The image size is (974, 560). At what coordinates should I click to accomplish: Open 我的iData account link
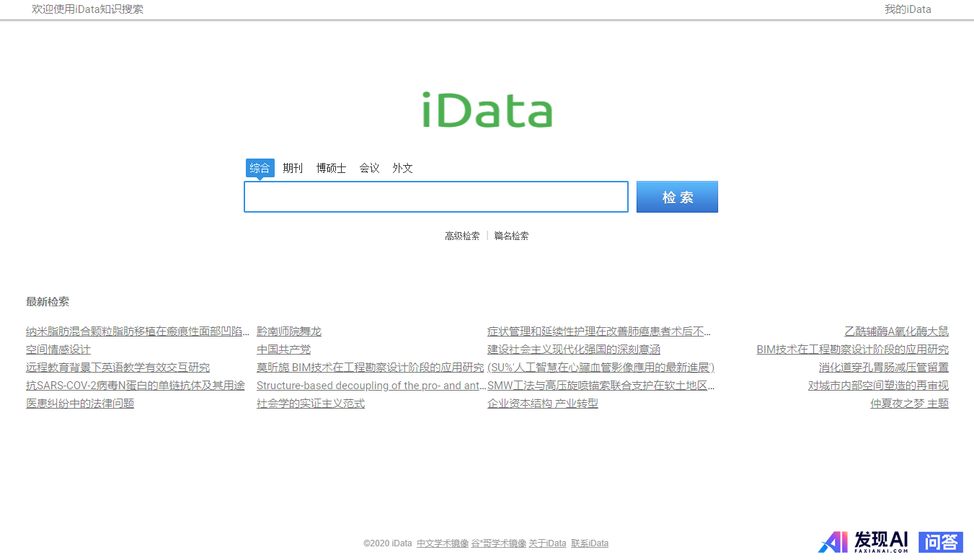(908, 9)
